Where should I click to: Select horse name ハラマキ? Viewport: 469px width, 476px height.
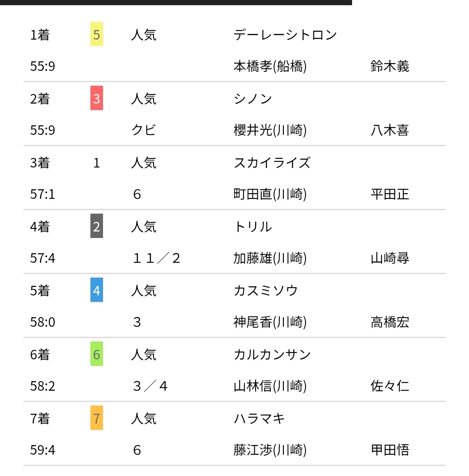pos(259,419)
